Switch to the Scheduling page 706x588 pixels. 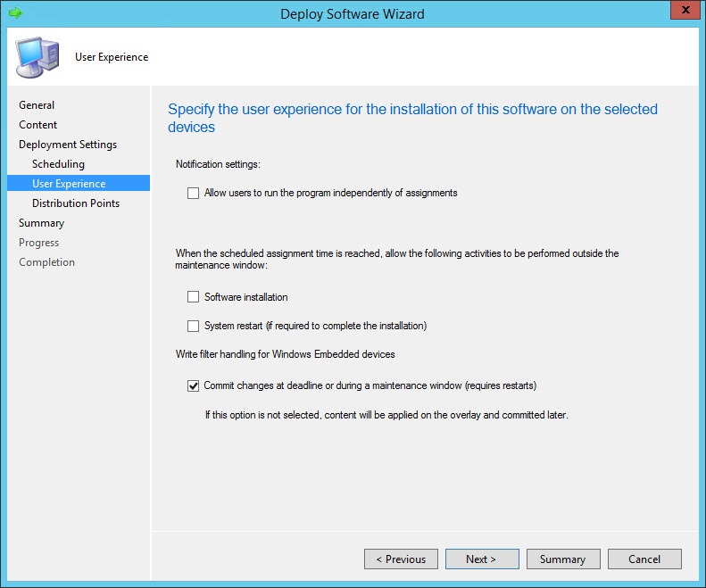[58, 164]
